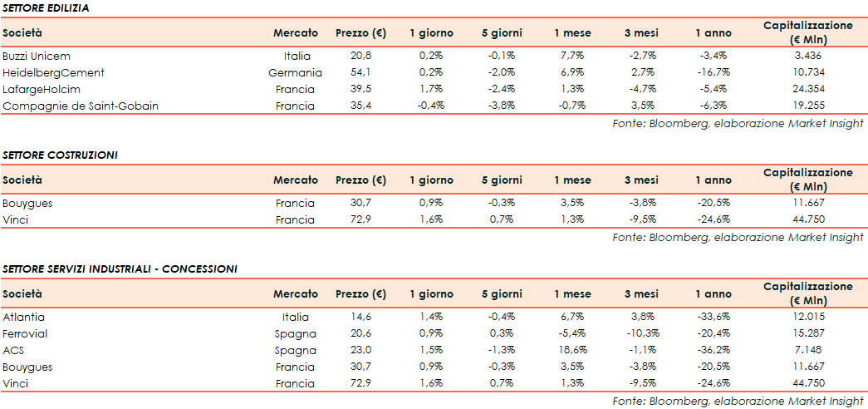Select the Buzzi Unicem company row name

(x=37, y=56)
